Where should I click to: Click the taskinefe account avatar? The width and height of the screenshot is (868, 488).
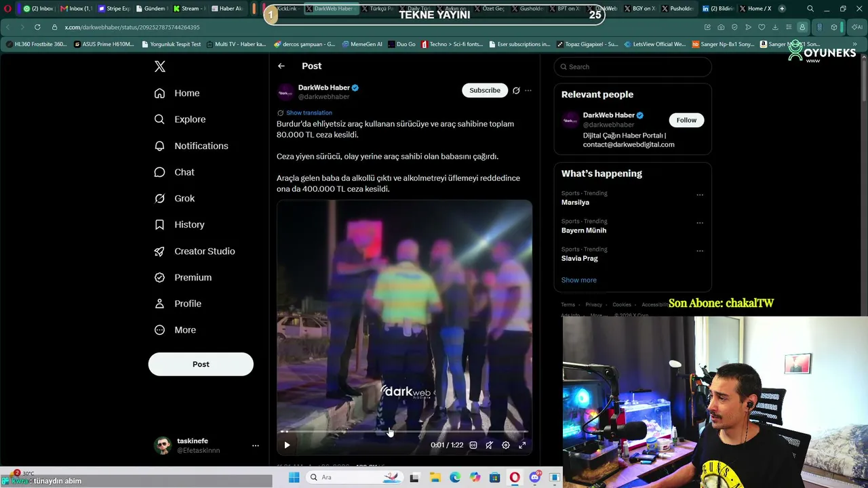(163, 445)
